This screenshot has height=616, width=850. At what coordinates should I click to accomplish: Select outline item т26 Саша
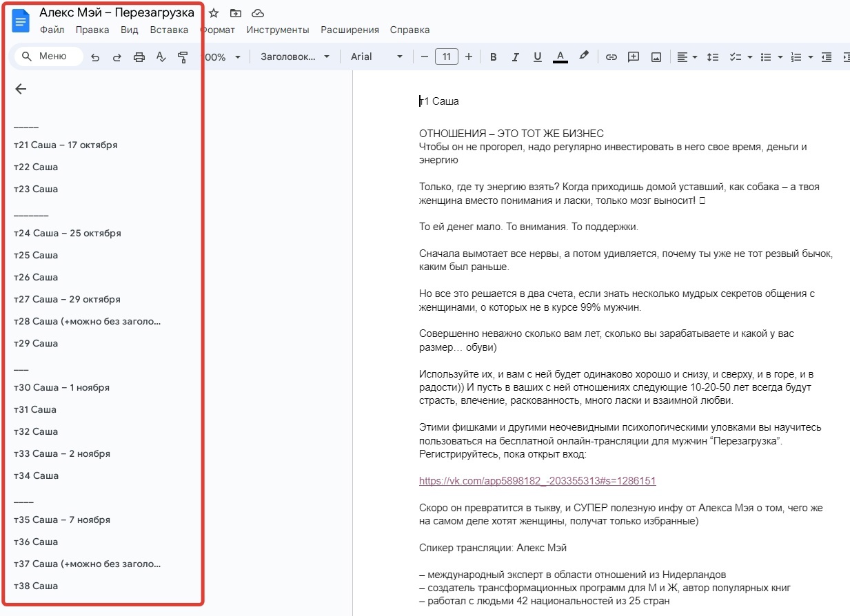tap(36, 278)
